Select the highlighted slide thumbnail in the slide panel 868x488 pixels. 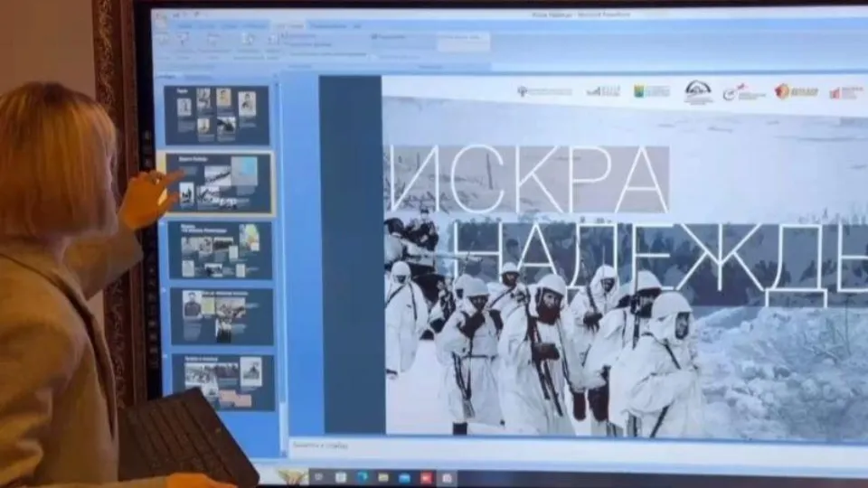point(217,183)
